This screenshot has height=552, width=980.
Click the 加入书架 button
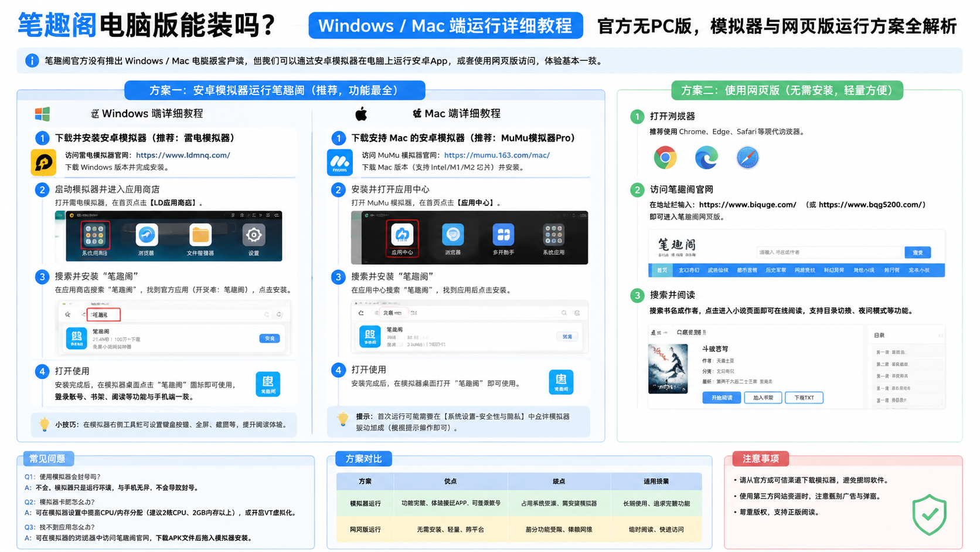pyautogui.click(x=763, y=398)
